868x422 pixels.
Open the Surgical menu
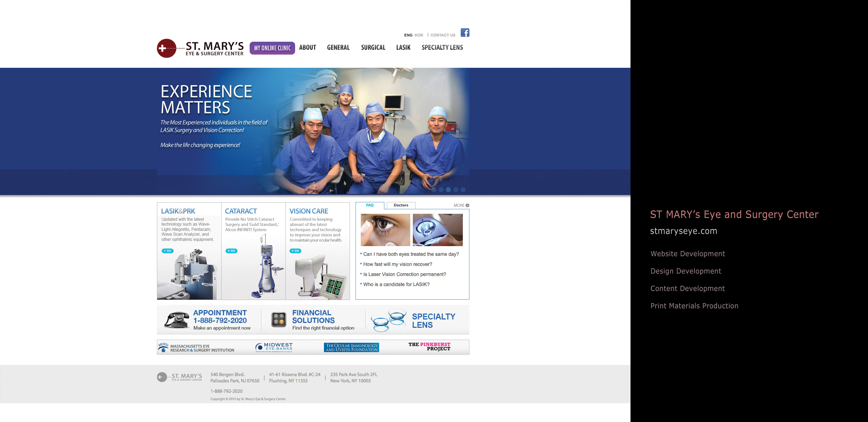pyautogui.click(x=373, y=48)
